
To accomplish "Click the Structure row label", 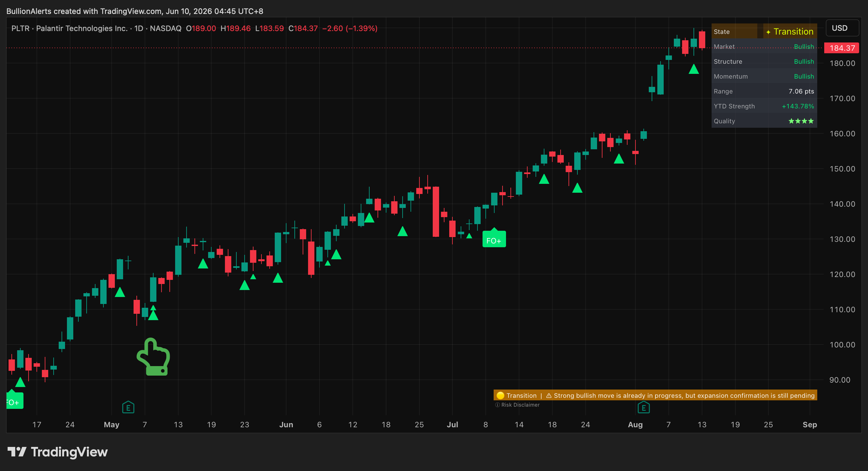I will tap(728, 61).
